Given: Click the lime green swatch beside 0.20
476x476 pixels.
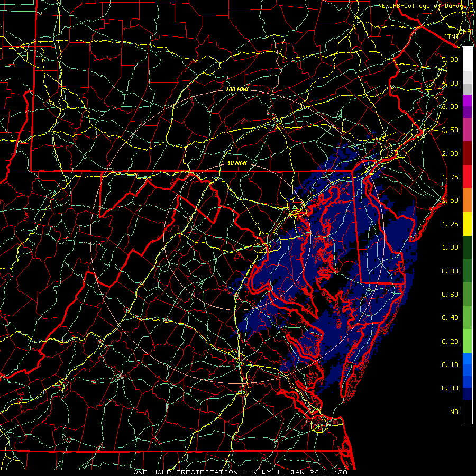Looking at the screenshot, I should coord(467,341).
